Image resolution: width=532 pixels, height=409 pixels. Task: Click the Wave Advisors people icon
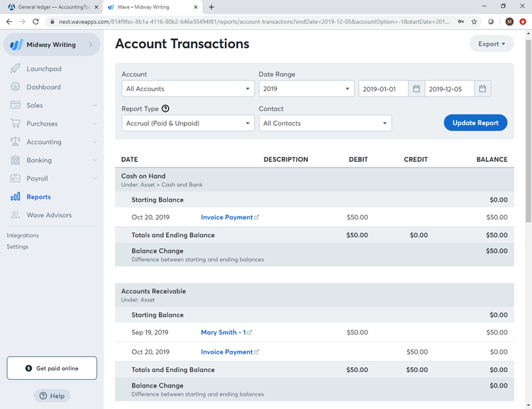(x=16, y=214)
